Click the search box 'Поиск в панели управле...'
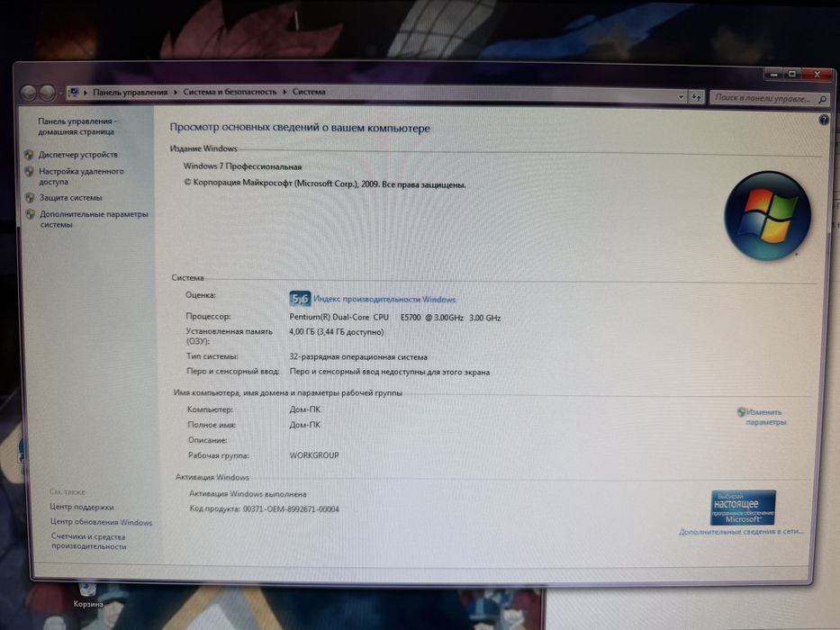 pos(763,99)
